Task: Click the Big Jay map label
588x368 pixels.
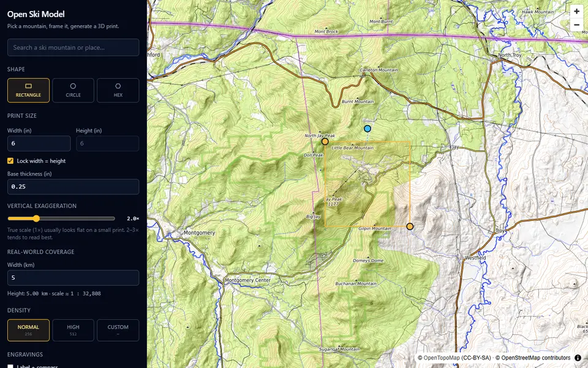Action: tap(313, 217)
